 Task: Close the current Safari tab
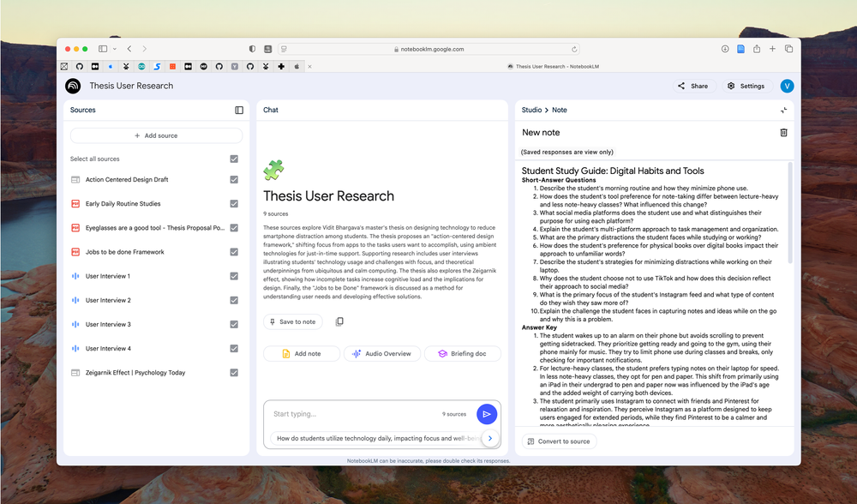pyautogui.click(x=310, y=67)
